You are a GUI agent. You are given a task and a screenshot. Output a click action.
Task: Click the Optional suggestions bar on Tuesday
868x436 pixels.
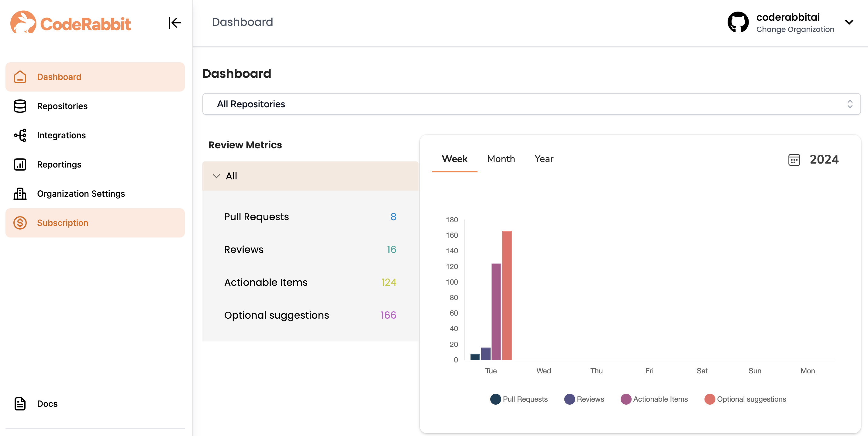[x=506, y=295]
